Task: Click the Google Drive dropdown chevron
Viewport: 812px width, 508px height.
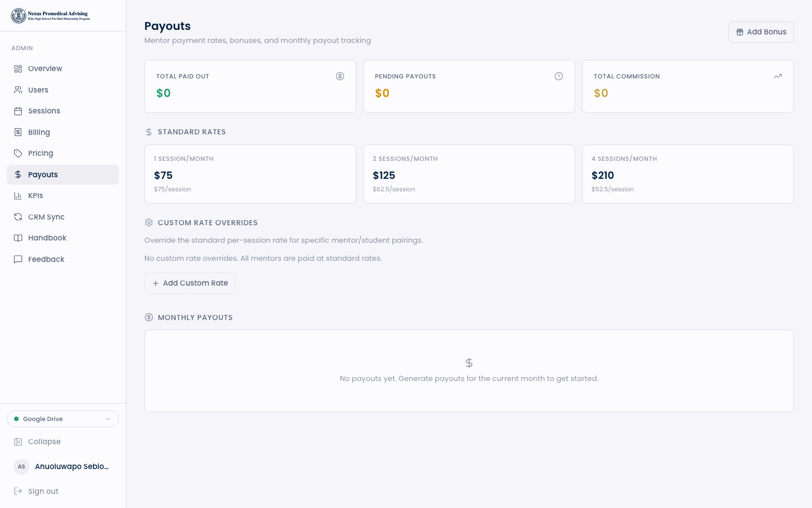Action: tap(108, 419)
